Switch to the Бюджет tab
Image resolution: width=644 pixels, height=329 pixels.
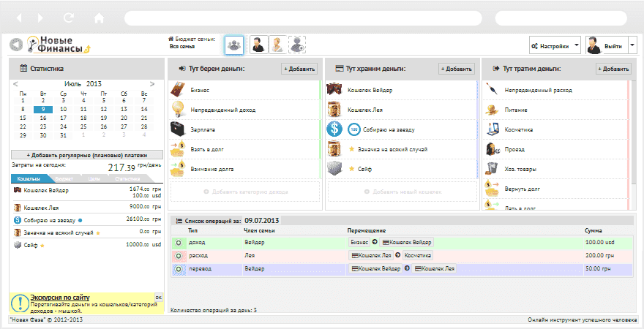coord(63,178)
